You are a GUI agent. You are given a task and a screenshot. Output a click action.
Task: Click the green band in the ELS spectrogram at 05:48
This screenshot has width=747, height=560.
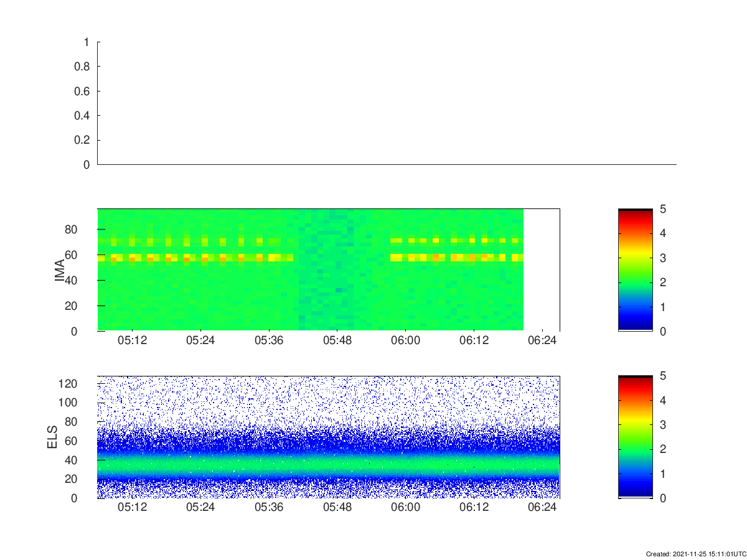click(x=337, y=465)
